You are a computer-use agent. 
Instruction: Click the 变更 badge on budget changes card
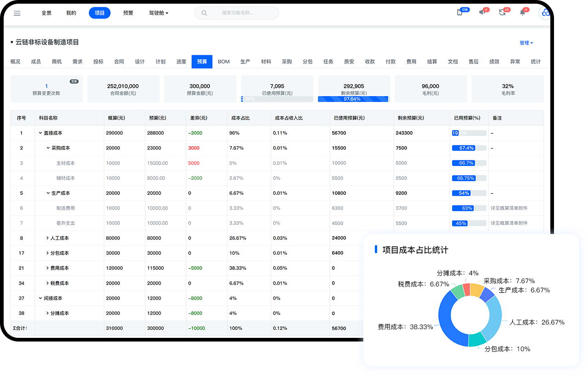(x=74, y=81)
